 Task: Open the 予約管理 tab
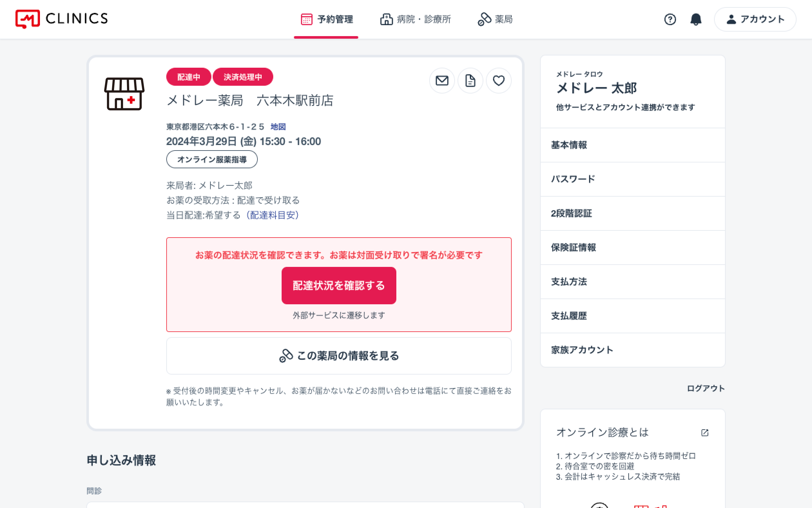[326, 19]
